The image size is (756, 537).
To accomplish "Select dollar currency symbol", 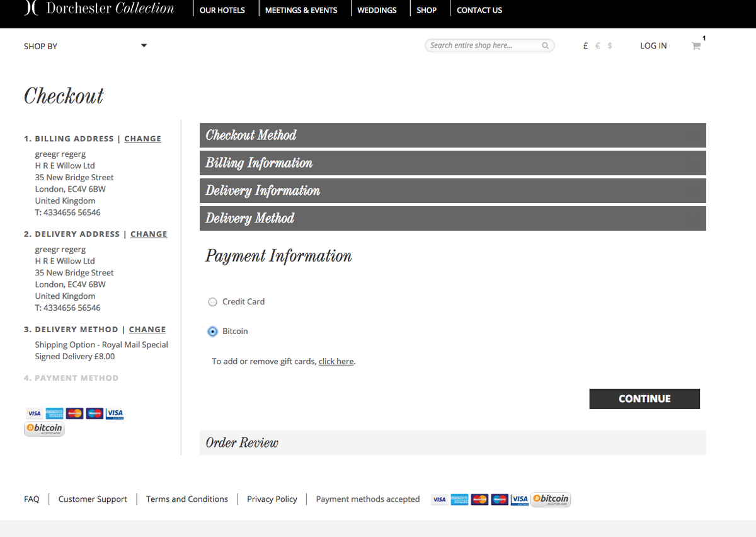I will tap(610, 46).
